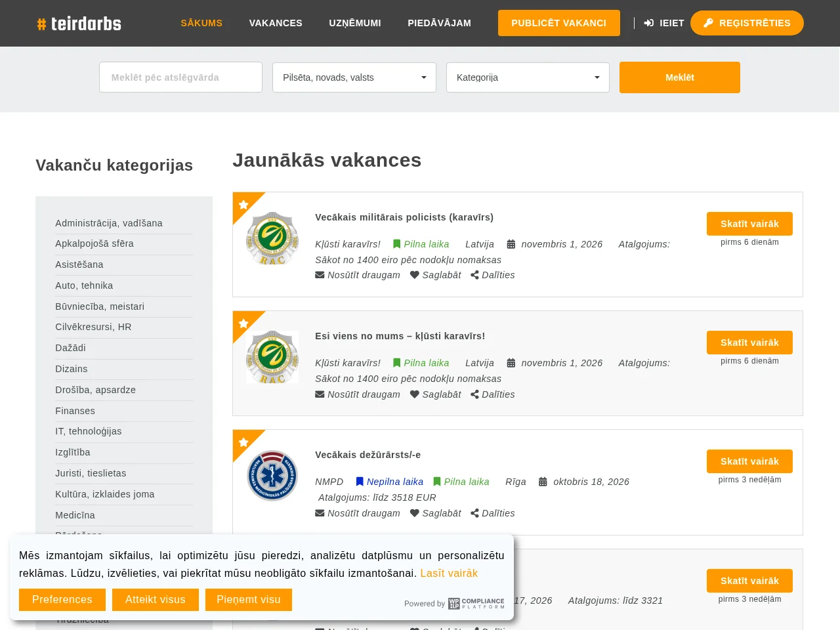
Task: Click the orange Meklēt search button
Action: [680, 77]
